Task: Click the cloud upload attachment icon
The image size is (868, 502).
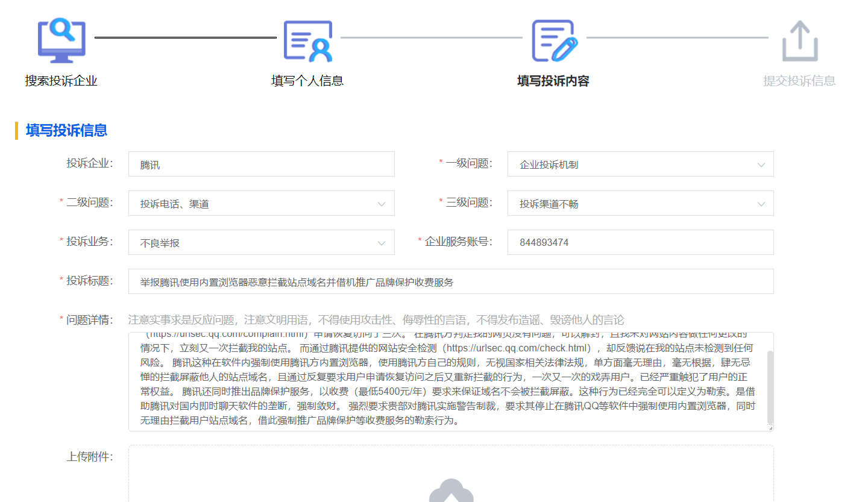Action: coord(451,491)
